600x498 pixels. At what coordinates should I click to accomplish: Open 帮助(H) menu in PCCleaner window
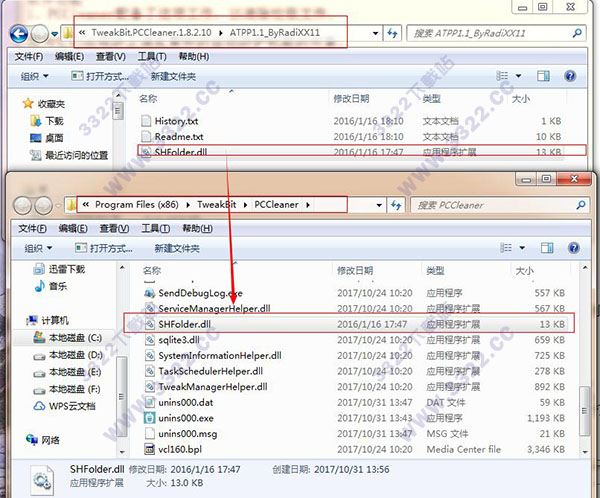(x=197, y=229)
